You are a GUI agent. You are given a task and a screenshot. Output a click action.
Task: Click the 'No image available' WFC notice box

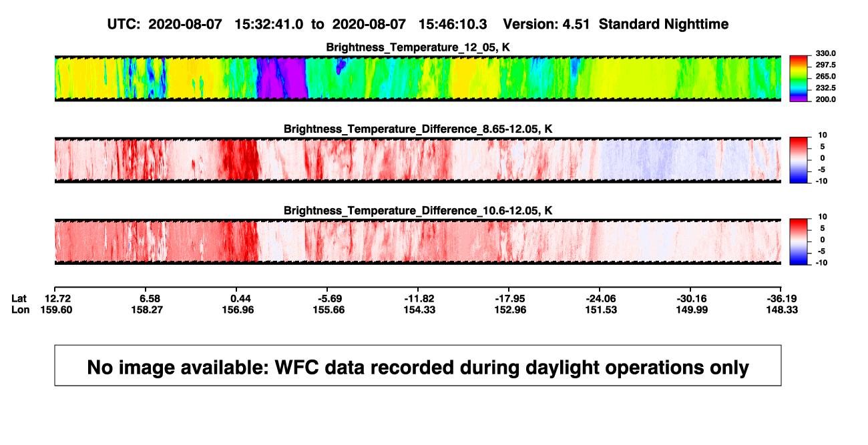pyautogui.click(x=418, y=365)
